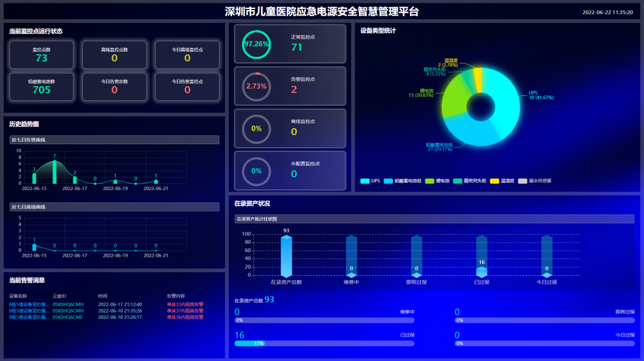Click the 监控点数 73 card

[x=42, y=55]
